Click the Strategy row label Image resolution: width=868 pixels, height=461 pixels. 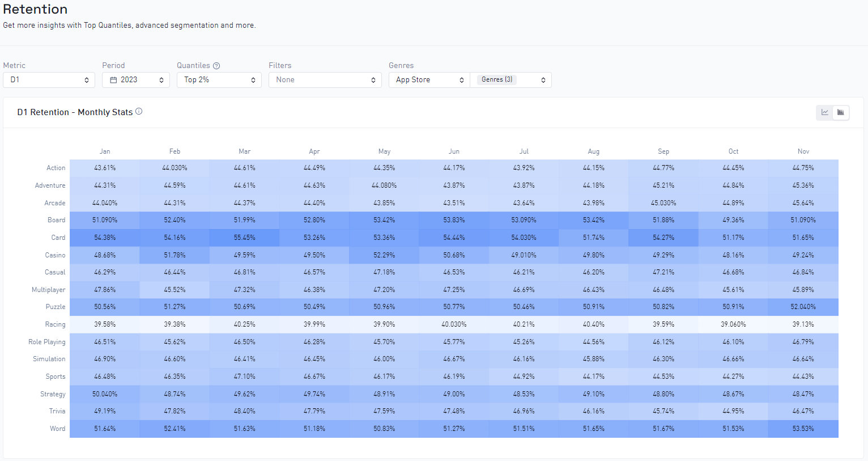(x=53, y=394)
